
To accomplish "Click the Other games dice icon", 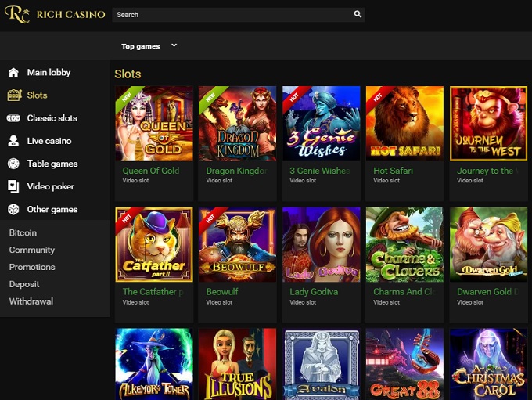I will point(13,209).
